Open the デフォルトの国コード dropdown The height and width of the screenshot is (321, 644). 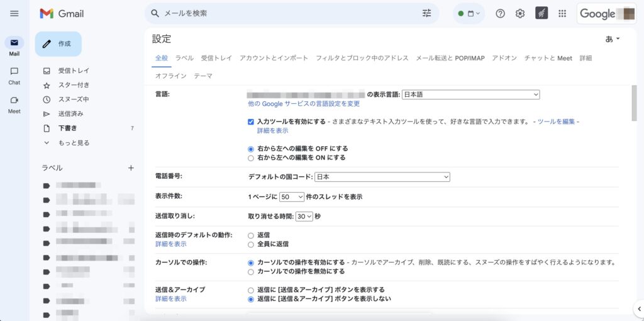click(382, 177)
